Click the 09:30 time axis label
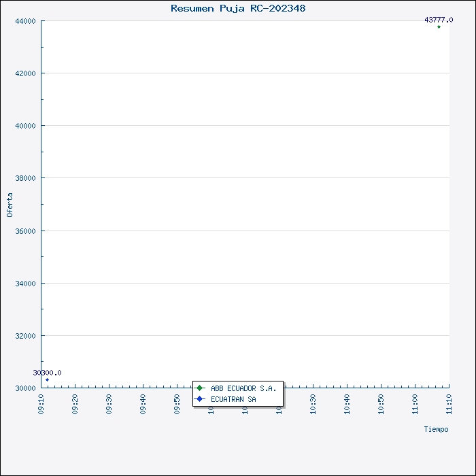The width and height of the screenshot is (476, 476). click(109, 404)
